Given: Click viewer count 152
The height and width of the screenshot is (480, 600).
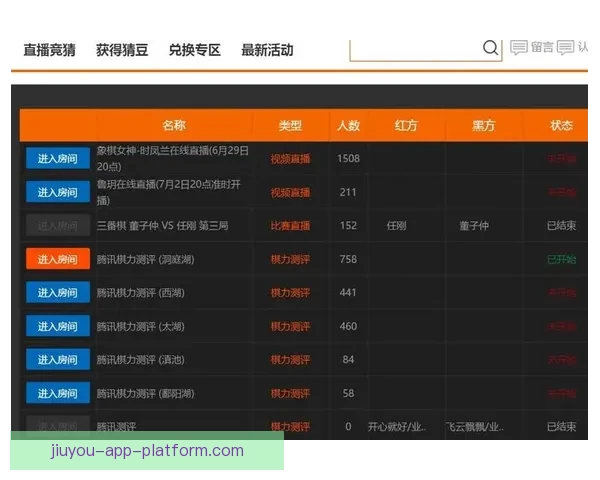Looking at the screenshot, I should [x=348, y=225].
